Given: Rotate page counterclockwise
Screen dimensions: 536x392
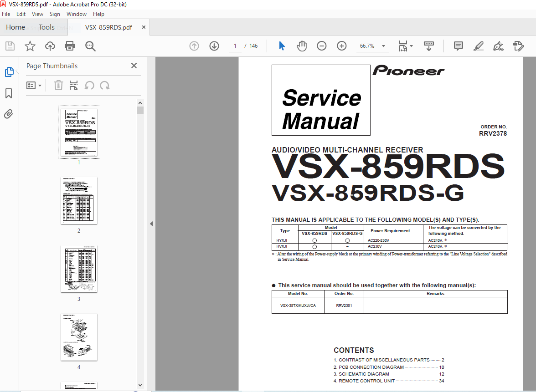Looking at the screenshot, I should pos(89,86).
